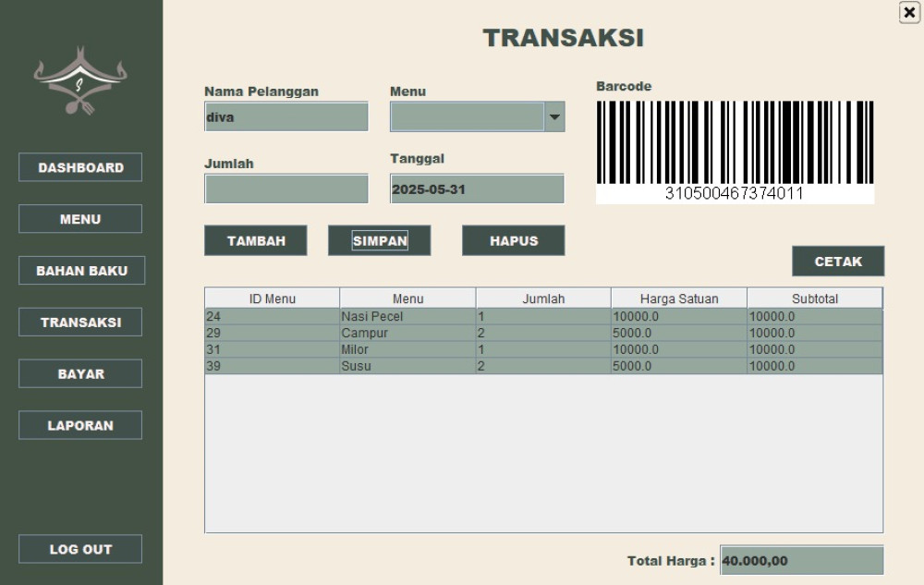Click the Jumlah column header
Screen dimensions: 924x585
tap(543, 299)
